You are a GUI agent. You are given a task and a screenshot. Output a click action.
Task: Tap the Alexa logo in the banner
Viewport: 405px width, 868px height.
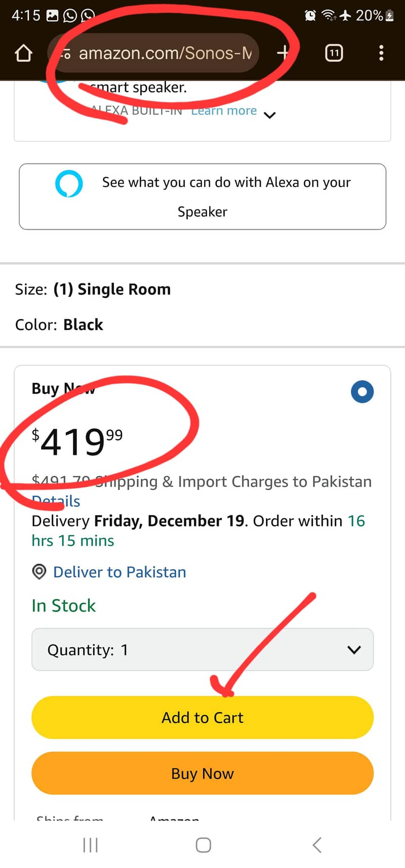(x=69, y=184)
